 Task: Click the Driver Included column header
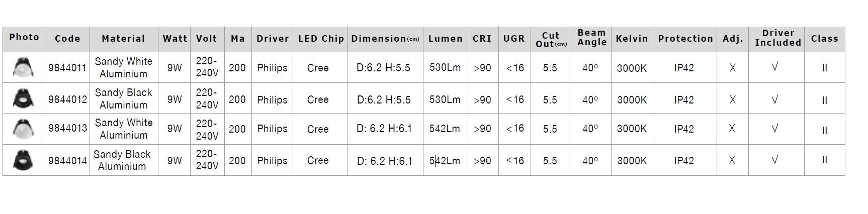[x=777, y=38]
